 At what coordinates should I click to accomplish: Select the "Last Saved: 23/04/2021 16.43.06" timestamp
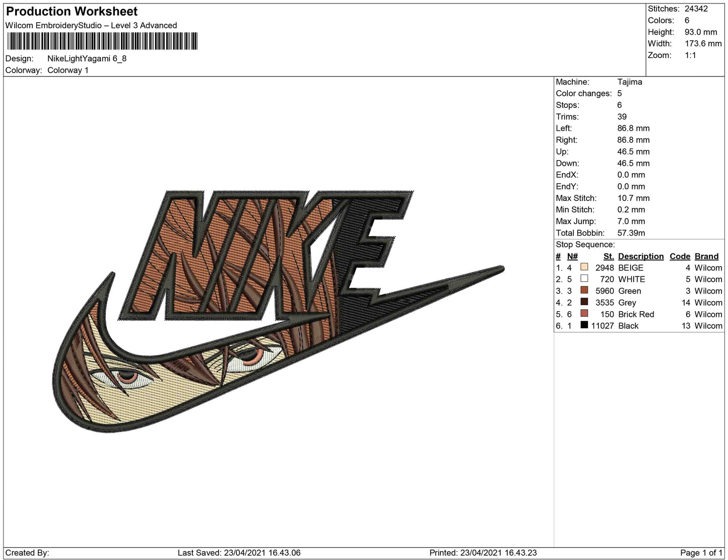(239, 552)
